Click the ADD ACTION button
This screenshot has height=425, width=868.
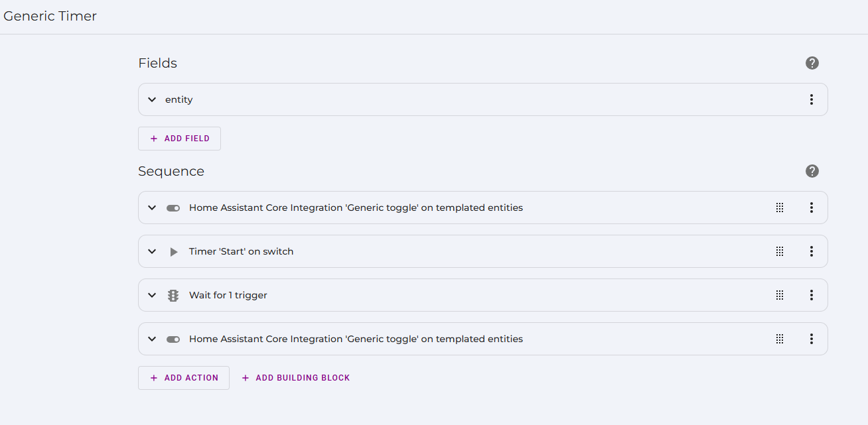point(184,377)
